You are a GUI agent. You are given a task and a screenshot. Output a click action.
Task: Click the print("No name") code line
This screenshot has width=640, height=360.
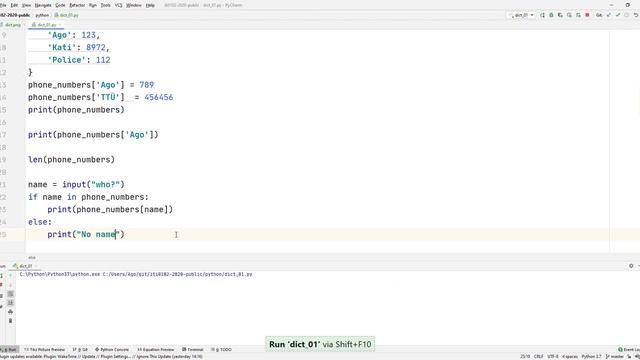click(x=86, y=234)
